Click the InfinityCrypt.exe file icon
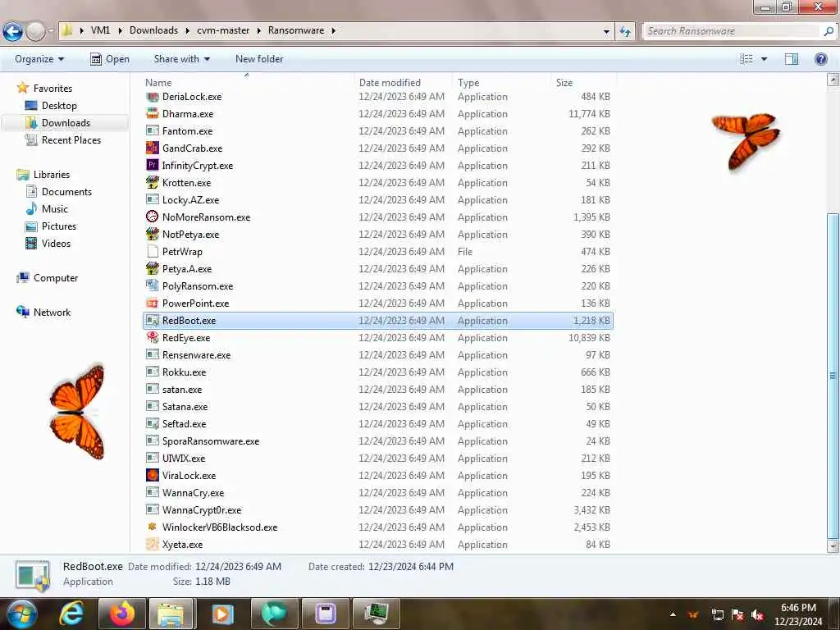This screenshot has width=840, height=630. (153, 165)
